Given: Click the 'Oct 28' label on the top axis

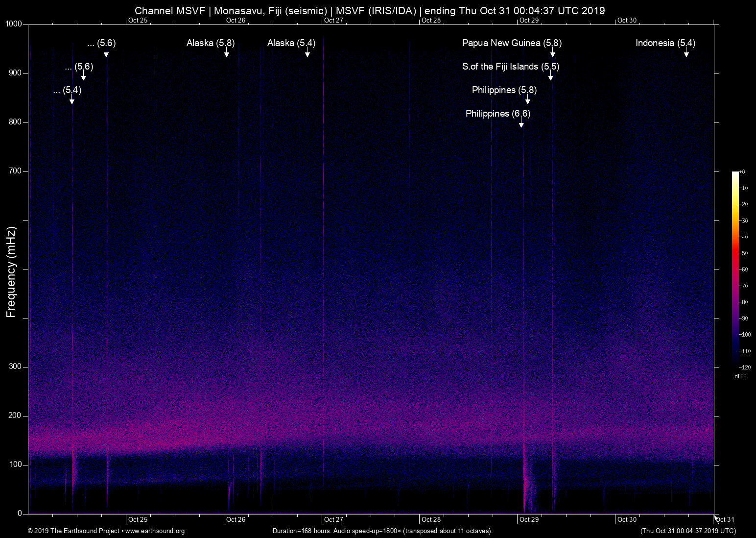Looking at the screenshot, I should pos(431,20).
